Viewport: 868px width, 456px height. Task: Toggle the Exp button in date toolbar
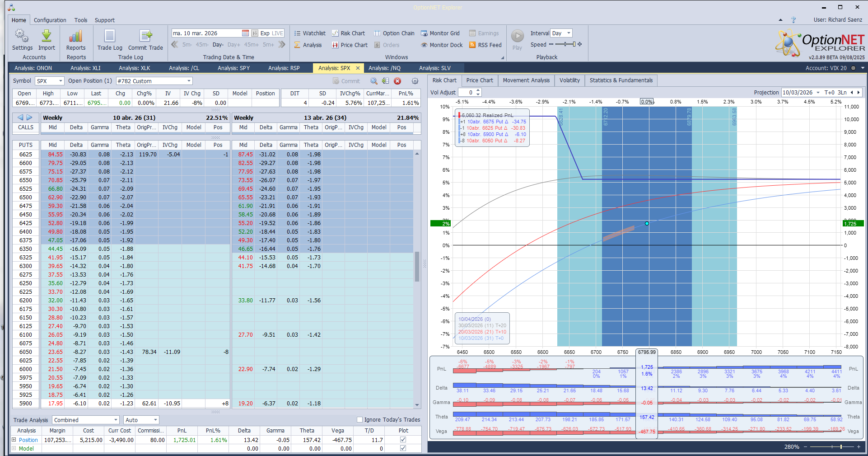(x=265, y=33)
